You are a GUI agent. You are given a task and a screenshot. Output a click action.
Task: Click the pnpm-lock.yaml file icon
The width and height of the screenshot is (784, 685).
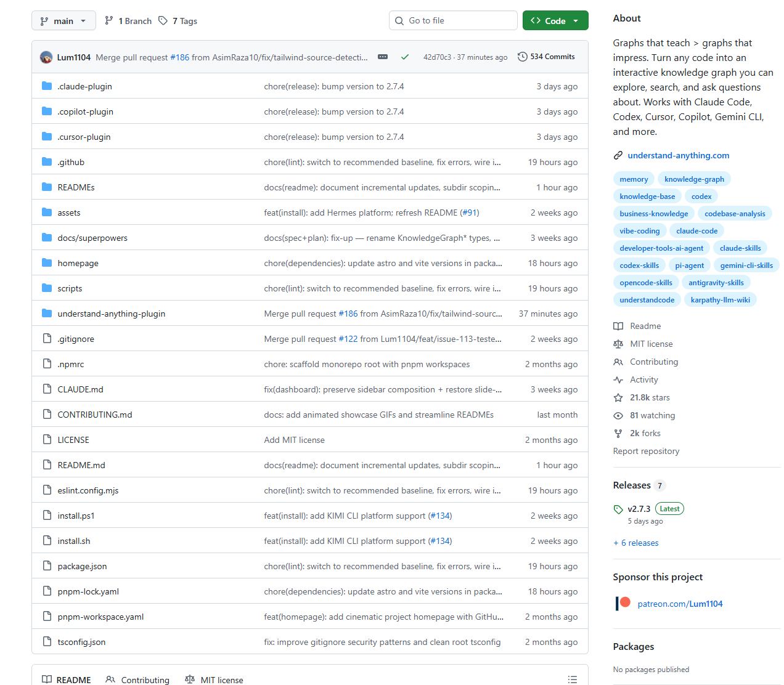tap(47, 591)
